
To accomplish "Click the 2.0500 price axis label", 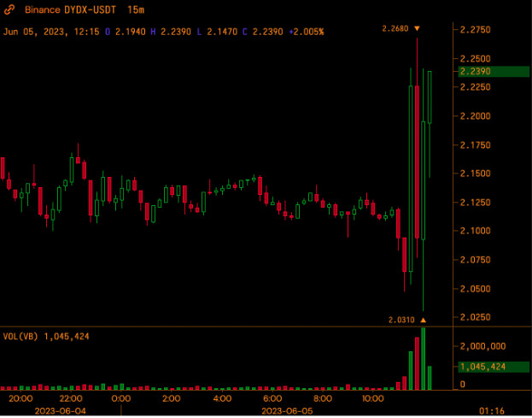I will (476, 289).
